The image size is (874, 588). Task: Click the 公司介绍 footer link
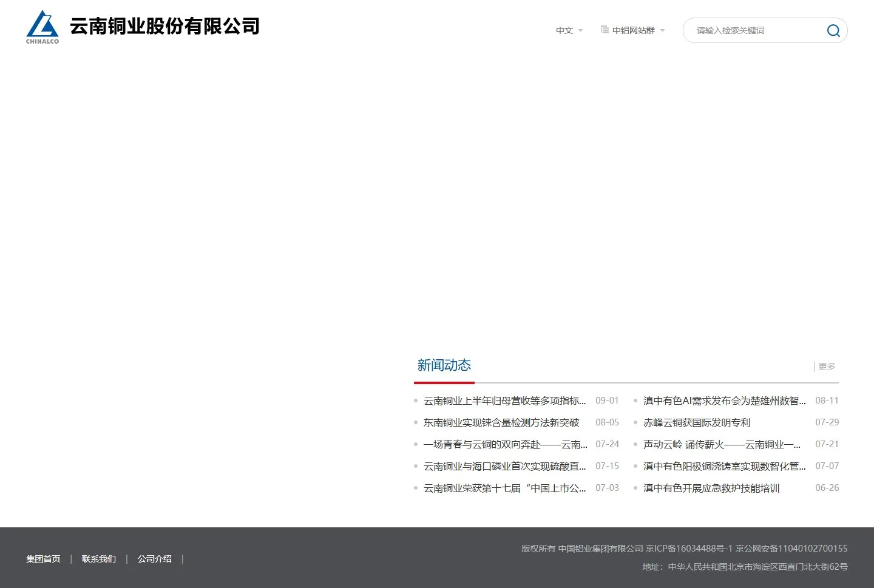[155, 559]
